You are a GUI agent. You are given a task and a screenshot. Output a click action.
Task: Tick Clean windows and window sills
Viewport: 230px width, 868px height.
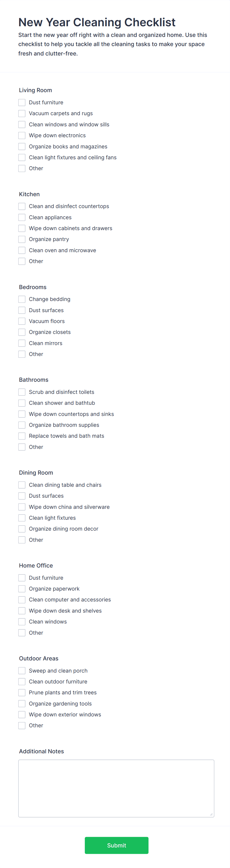[22, 125]
